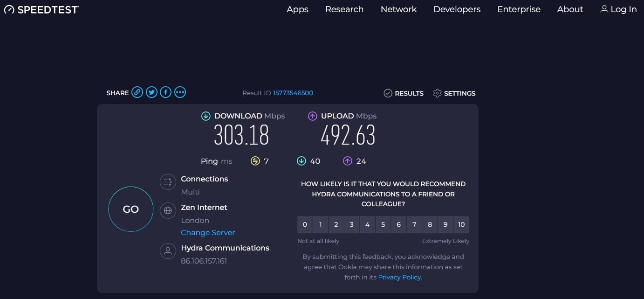Share result on Twitter
This screenshot has height=299, width=644.
151,92
